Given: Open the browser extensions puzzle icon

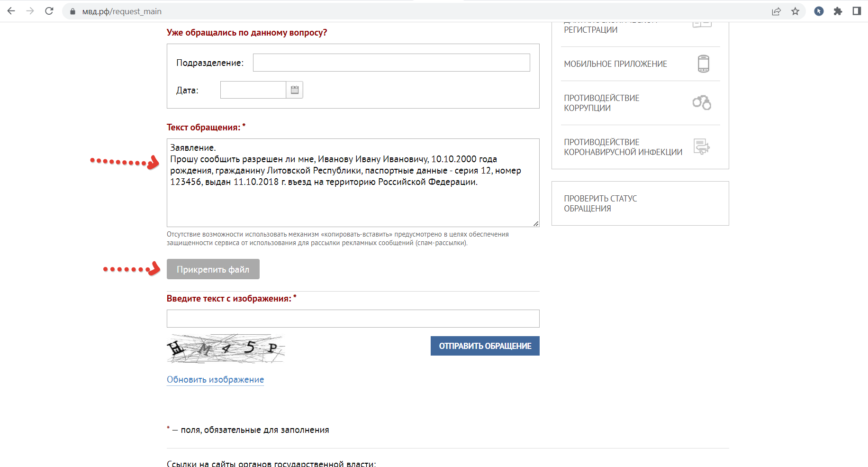Looking at the screenshot, I should 838,11.
